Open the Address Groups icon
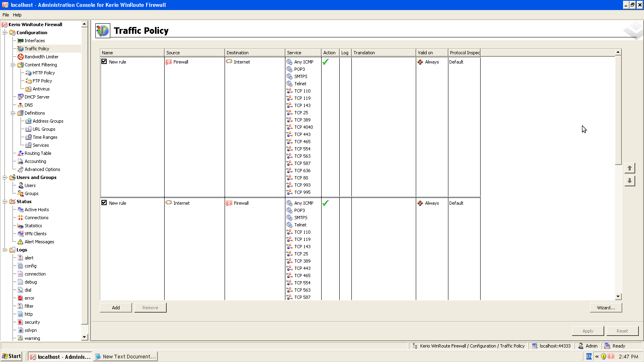644x362 pixels. [x=29, y=121]
